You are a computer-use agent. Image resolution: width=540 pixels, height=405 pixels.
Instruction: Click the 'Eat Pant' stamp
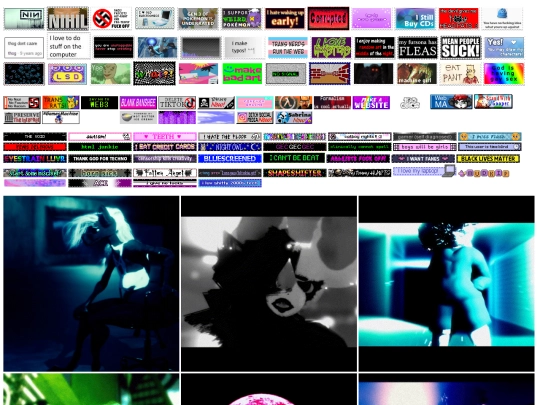point(460,74)
